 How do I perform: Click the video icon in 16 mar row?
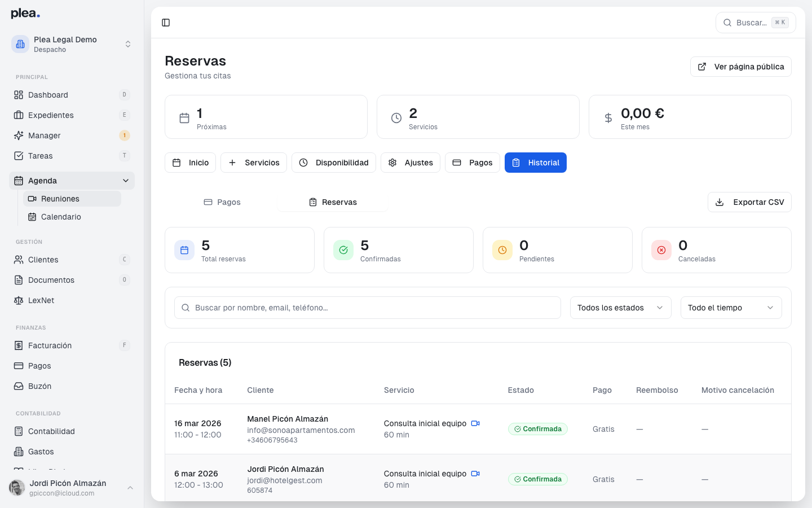point(475,423)
